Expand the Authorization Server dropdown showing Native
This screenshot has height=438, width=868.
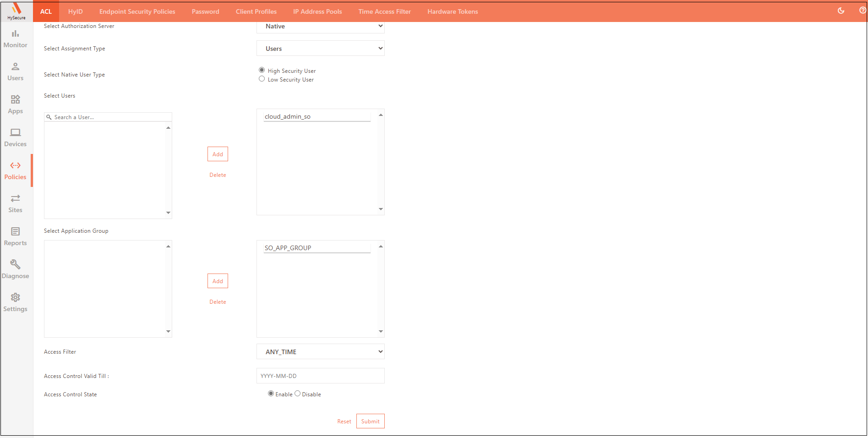point(320,27)
